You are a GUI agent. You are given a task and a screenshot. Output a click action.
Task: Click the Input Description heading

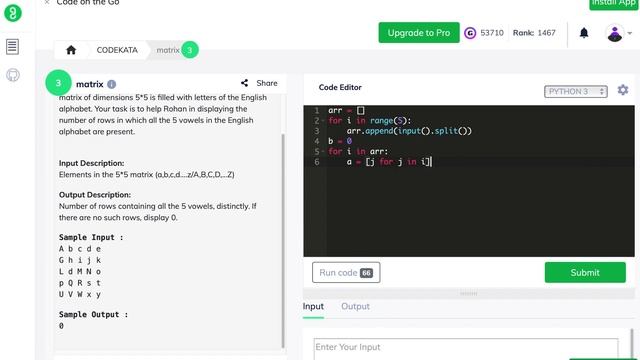91,163
